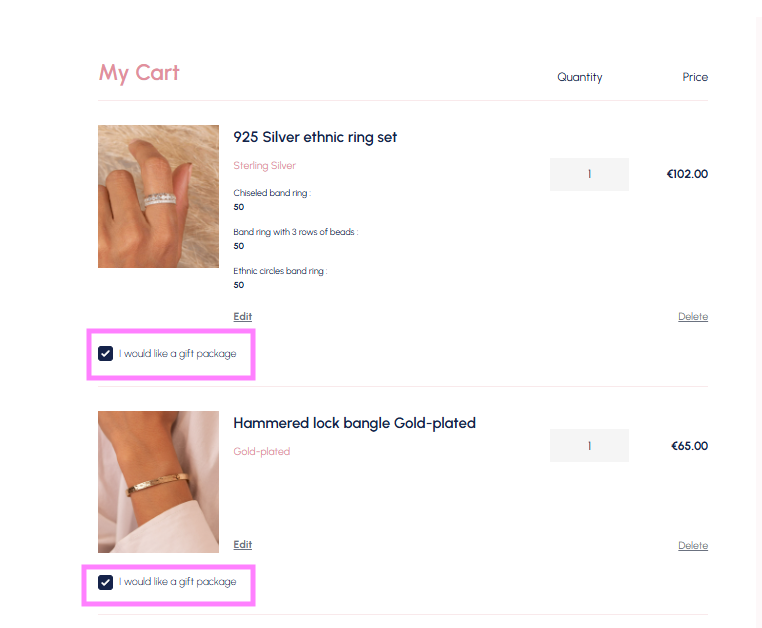Click the Price column header
The height and width of the screenshot is (628, 762).
[x=695, y=77]
